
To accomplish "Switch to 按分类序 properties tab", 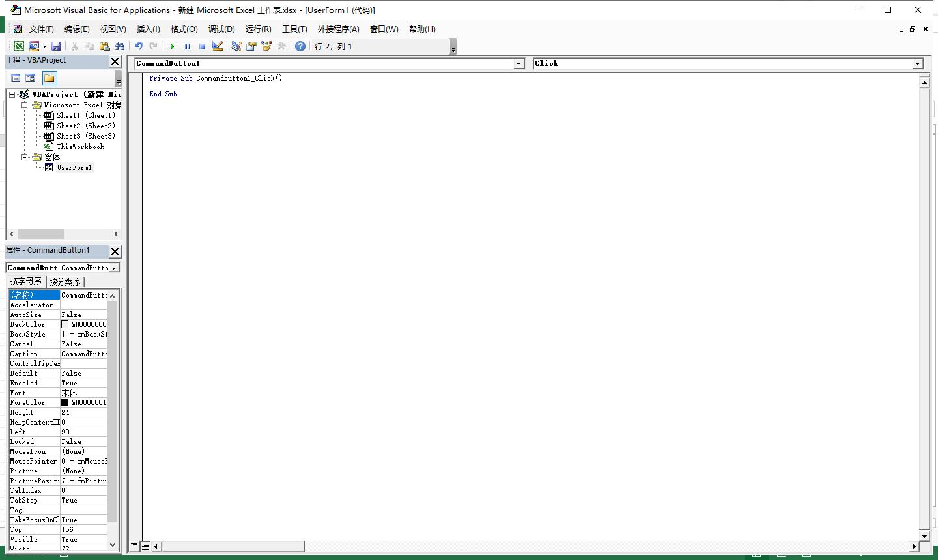I will point(65,282).
